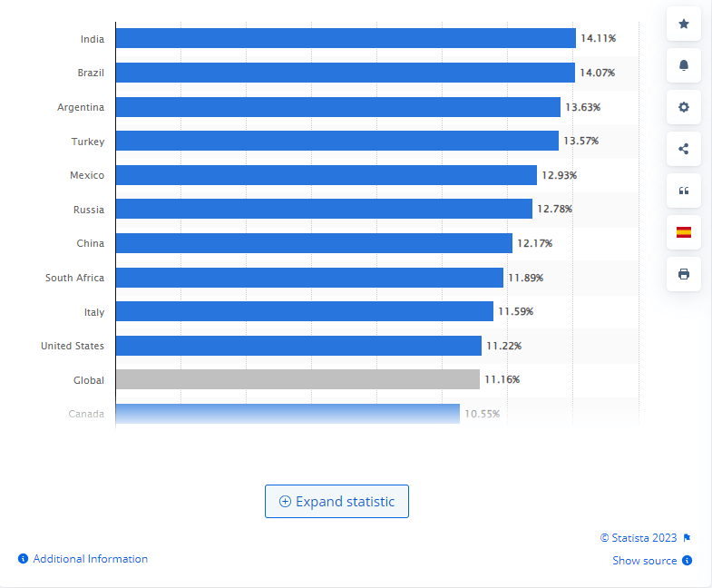Screen dimensions: 712x588
Task: Click the star favorite icon
Action: (x=684, y=24)
